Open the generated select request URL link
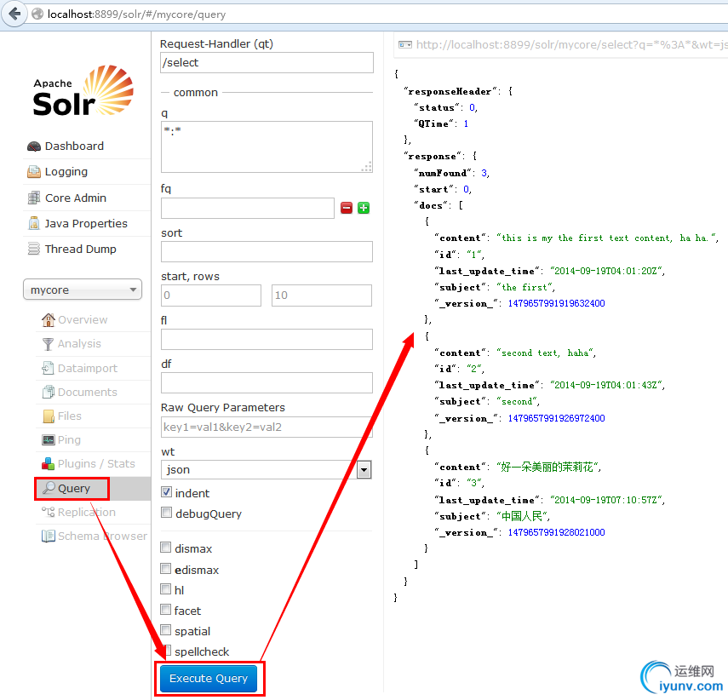The width and height of the screenshot is (728, 700). 571,45
